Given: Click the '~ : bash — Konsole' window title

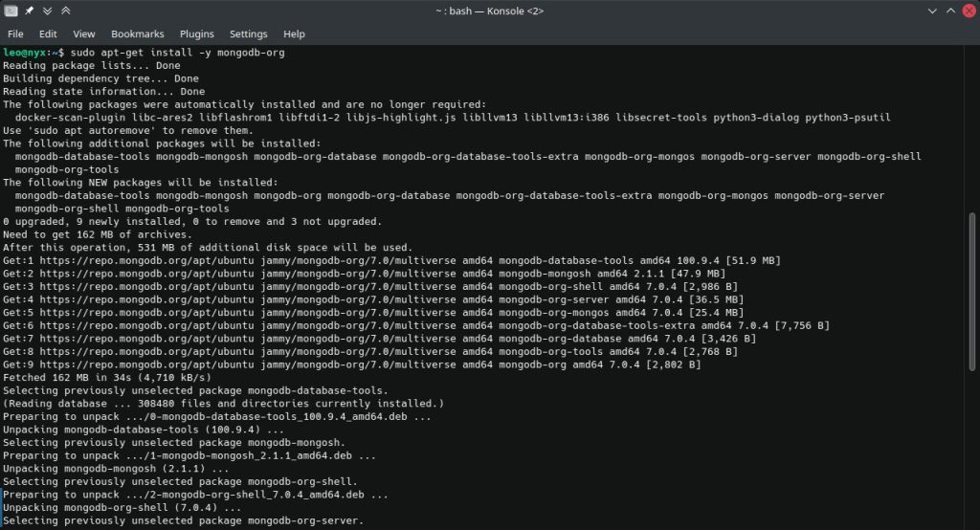Looking at the screenshot, I should (489, 11).
